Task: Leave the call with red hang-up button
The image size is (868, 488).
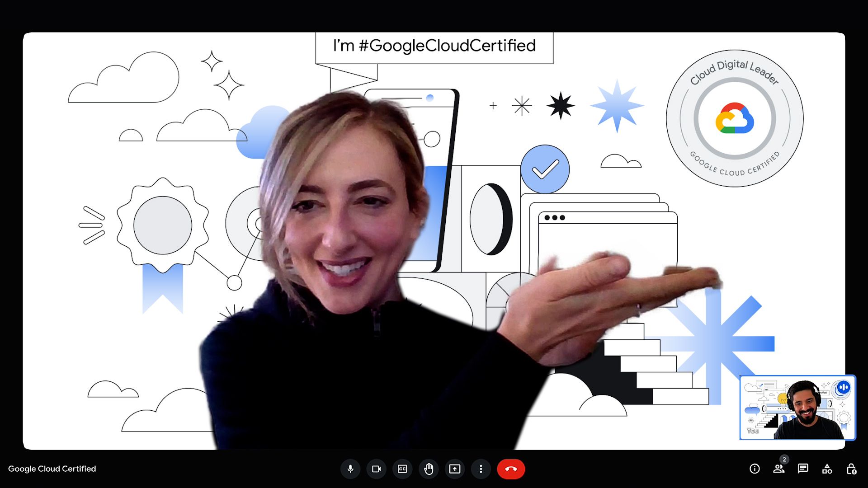Action: [x=511, y=469]
